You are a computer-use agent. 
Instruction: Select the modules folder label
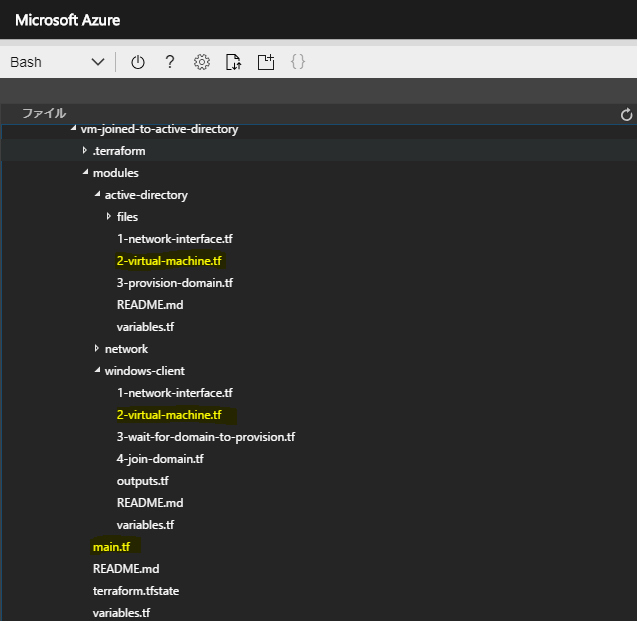[x=116, y=173]
